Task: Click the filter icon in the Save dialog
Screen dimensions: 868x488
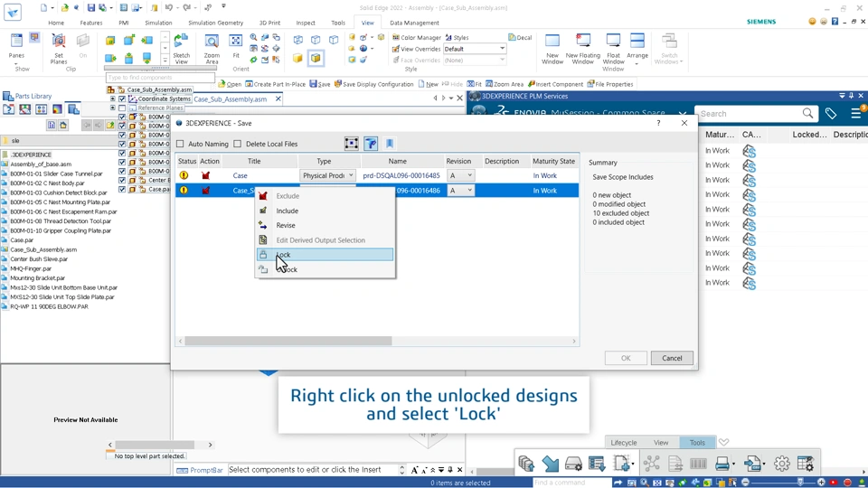Action: (371, 144)
